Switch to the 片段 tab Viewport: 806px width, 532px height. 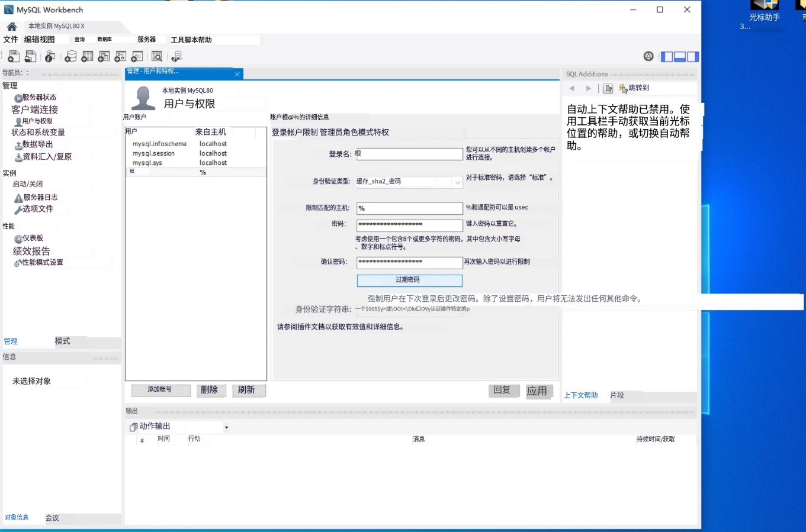(x=617, y=395)
